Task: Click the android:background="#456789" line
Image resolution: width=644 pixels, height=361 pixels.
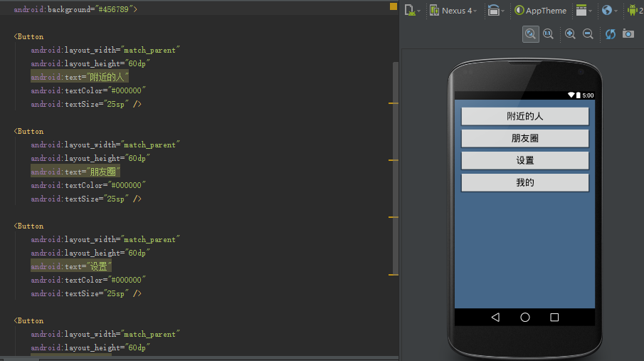Action: pyautogui.click(x=75, y=9)
